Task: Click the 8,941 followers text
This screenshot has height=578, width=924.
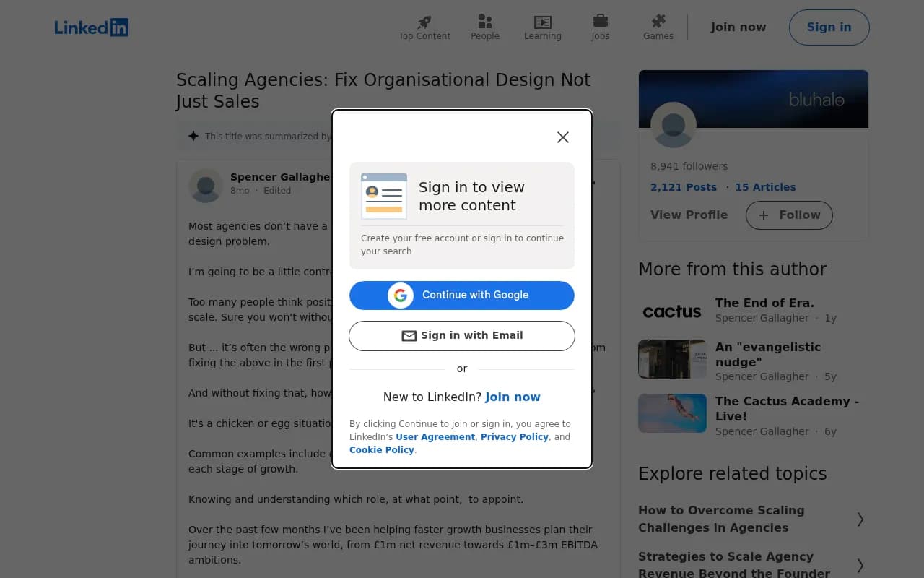Action: pyautogui.click(x=689, y=166)
